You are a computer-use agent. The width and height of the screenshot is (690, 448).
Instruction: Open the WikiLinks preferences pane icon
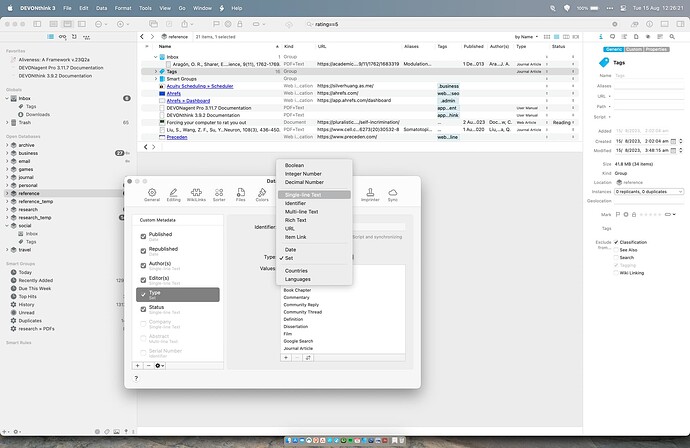coord(196,194)
